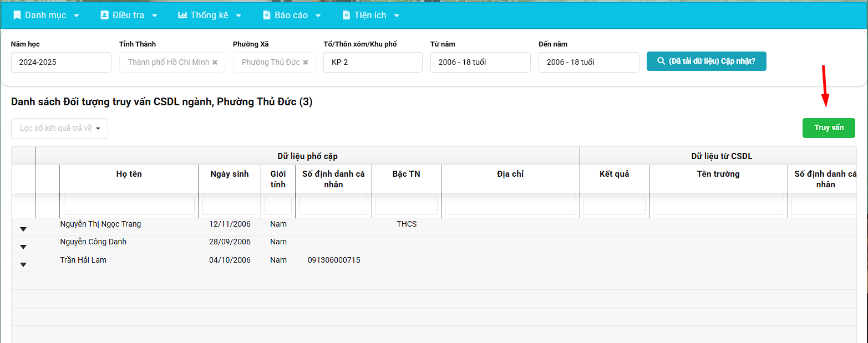868x343 pixels.
Task: Click the person icon beside Điều tra
Action: 104,15
